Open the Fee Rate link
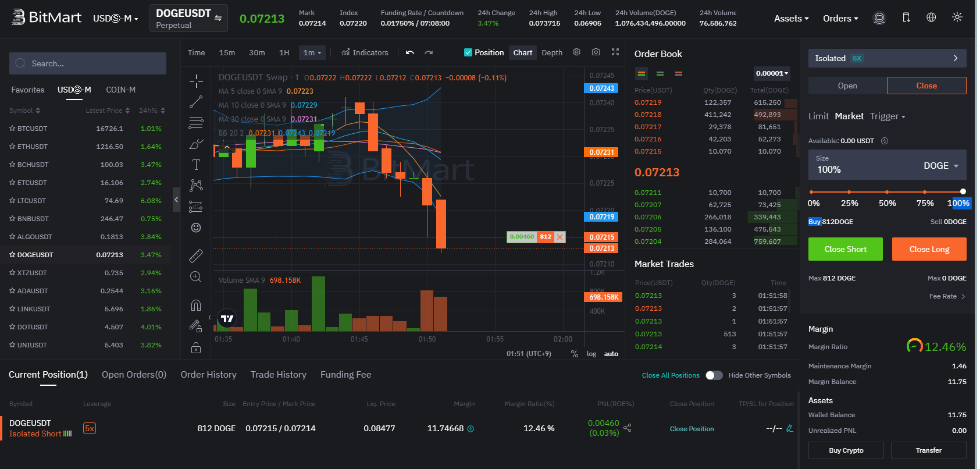This screenshot has height=469, width=980. [947, 296]
